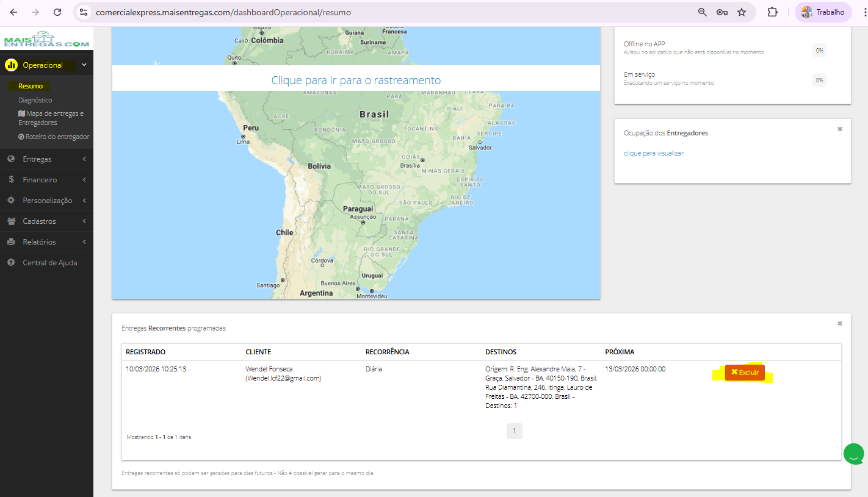Screen dimensions: 868x497
Task: Open site information icon in address bar
Action: pos(84,12)
